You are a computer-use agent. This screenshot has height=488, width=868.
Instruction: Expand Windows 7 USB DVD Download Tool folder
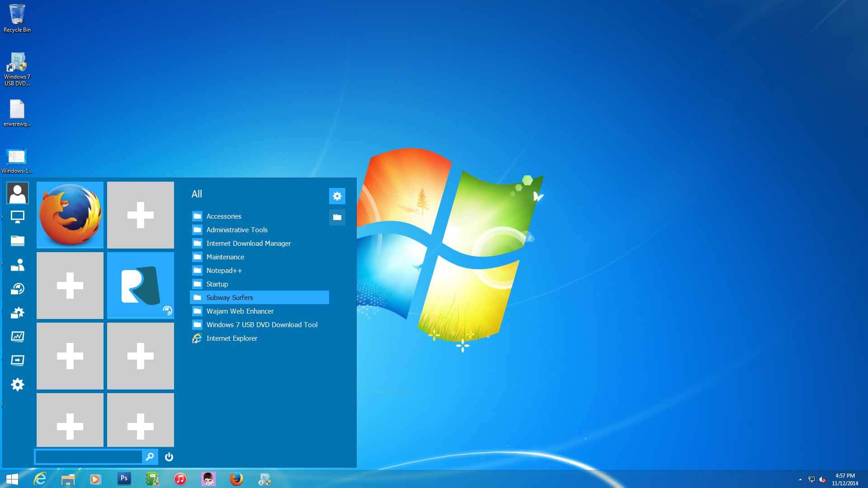pyautogui.click(x=259, y=324)
